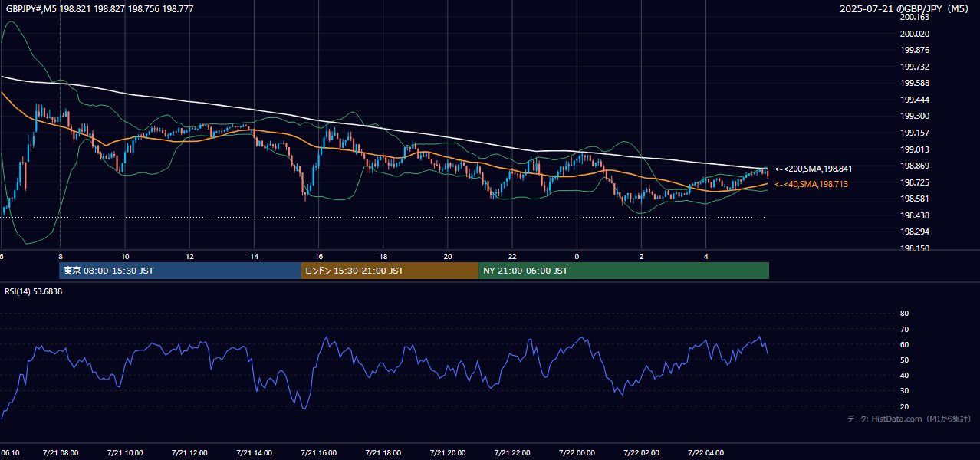Select the Tokyo 08:00-15:30 JST session bar

coord(180,271)
